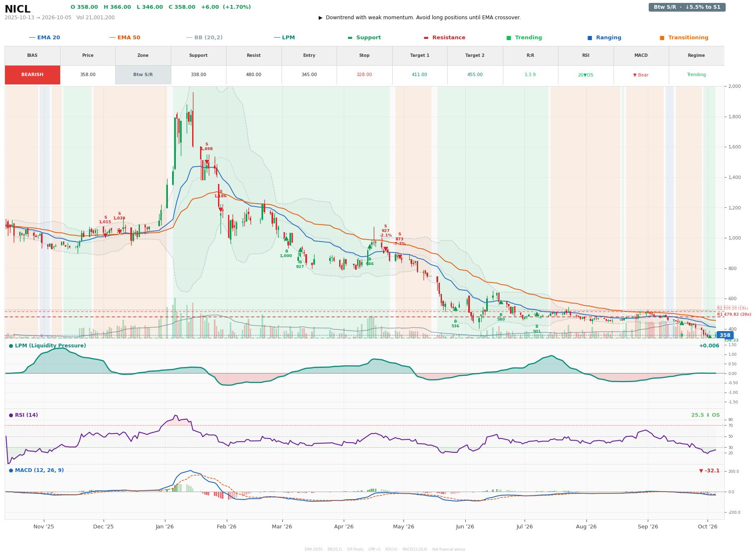Click the Target 1 value 411.00
This screenshot has height=556, width=756.
tap(419, 75)
